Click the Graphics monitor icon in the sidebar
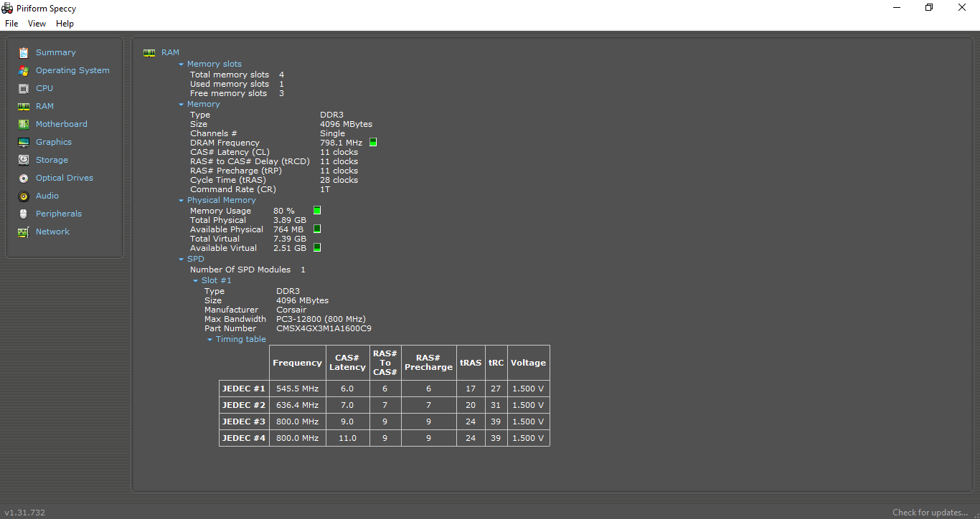 tap(24, 142)
